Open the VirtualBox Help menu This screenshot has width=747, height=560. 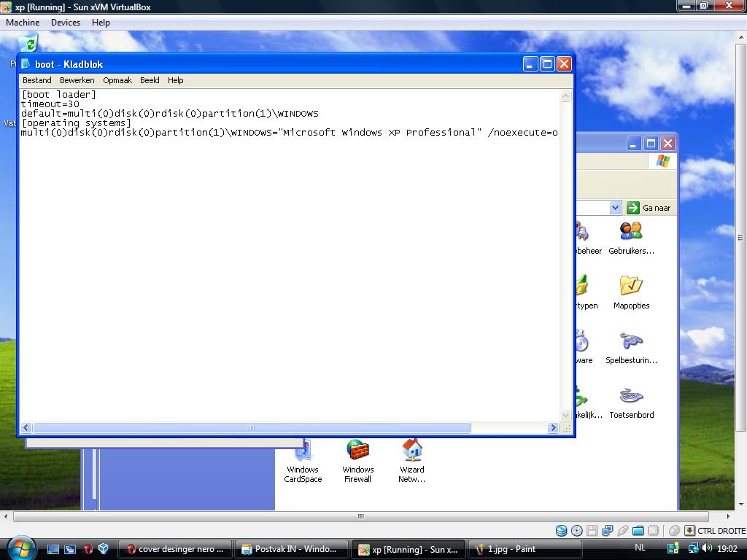pos(101,23)
